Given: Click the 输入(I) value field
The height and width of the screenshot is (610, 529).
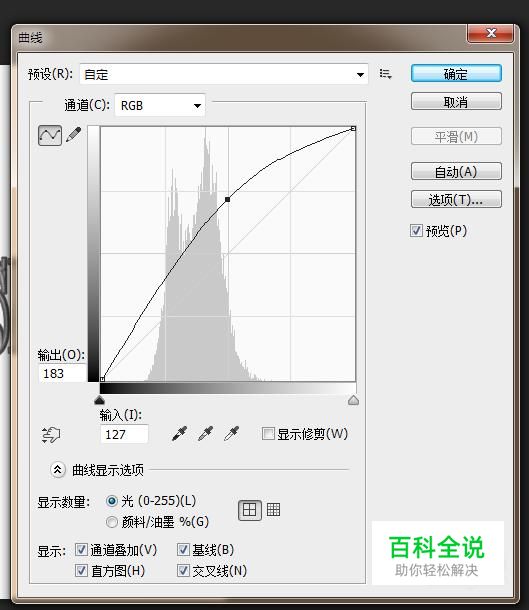Looking at the screenshot, I should pos(124,434).
